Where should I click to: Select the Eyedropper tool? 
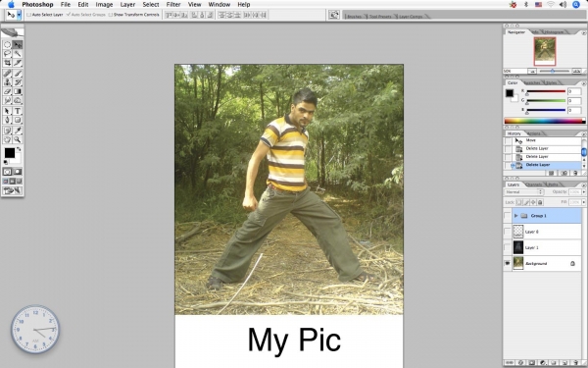click(18, 131)
